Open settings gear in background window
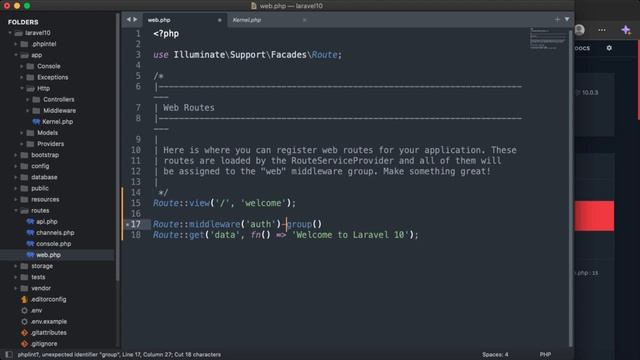Screen dimensions: 640x360 609,48
